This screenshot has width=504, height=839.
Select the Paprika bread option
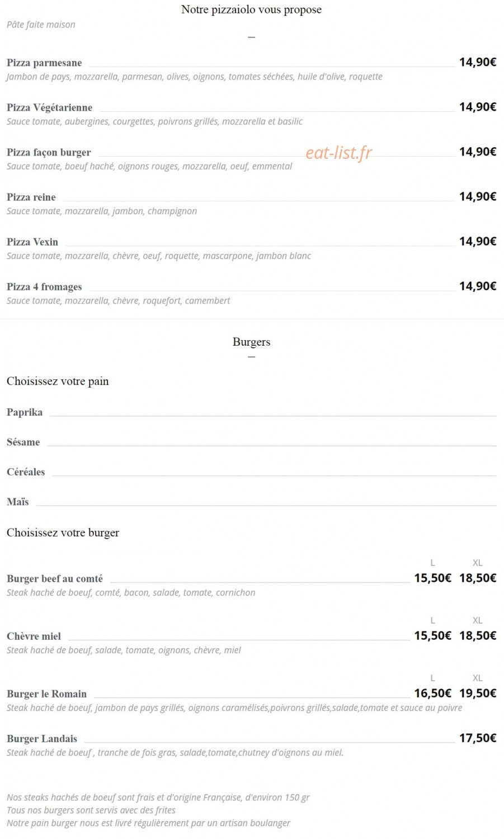(x=25, y=412)
